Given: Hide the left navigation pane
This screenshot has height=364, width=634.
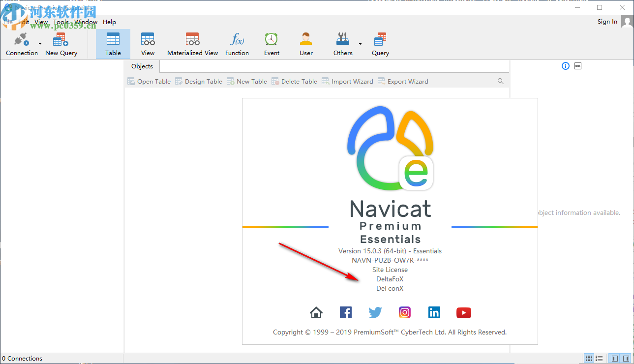Looking at the screenshot, I should [614, 358].
